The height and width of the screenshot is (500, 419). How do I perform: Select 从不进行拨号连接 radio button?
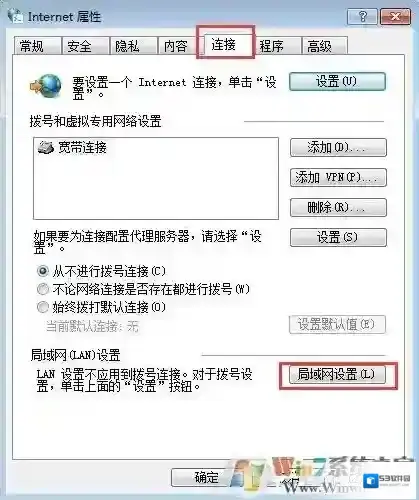[x=43, y=271]
